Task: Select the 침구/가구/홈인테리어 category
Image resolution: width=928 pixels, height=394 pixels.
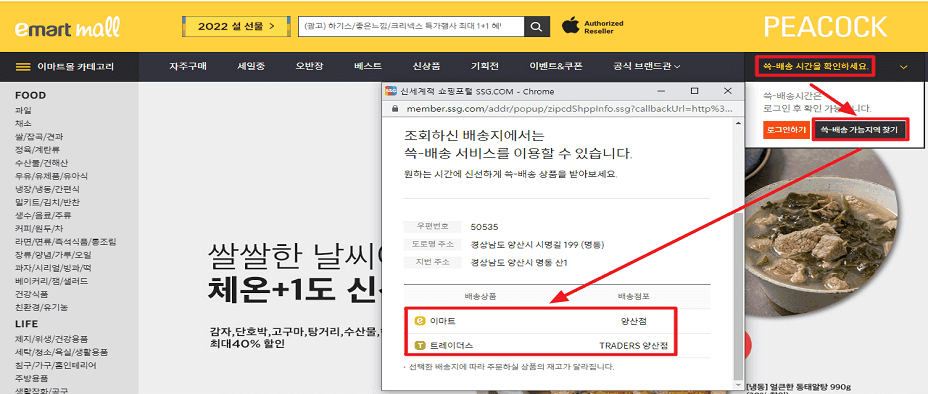Action: [x=56, y=365]
